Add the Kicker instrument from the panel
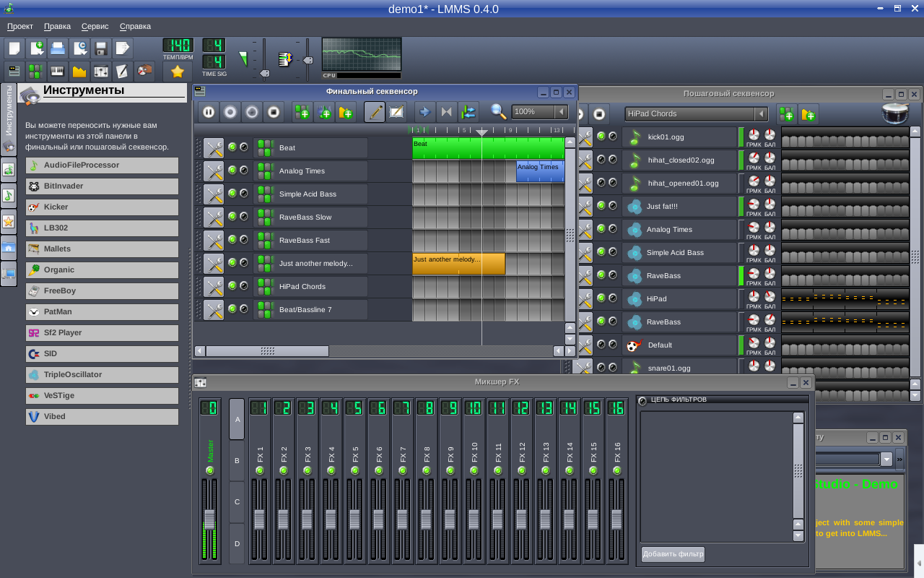This screenshot has width=924, height=578. pos(102,207)
